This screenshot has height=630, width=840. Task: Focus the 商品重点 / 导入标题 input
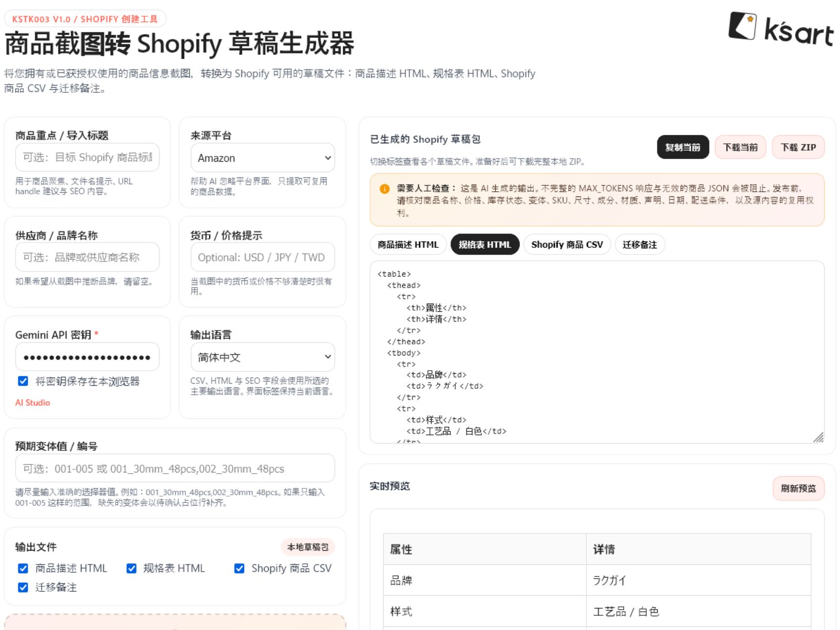pos(87,157)
